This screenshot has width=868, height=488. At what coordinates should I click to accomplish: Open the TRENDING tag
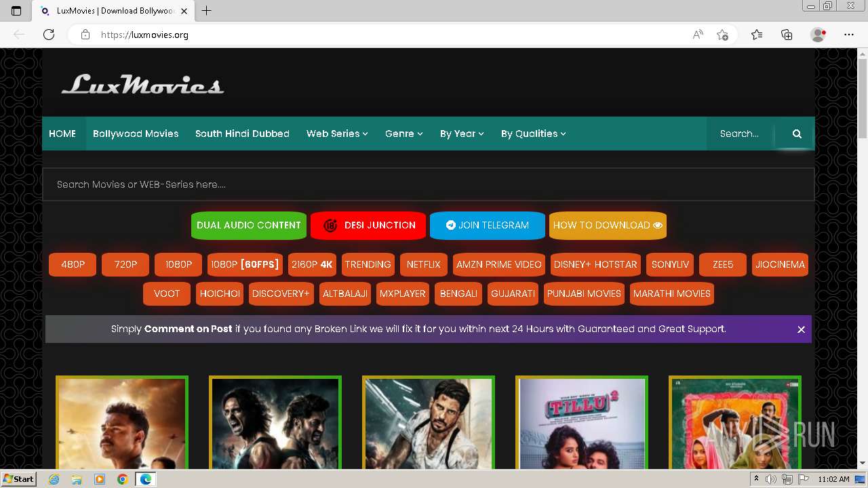368,264
